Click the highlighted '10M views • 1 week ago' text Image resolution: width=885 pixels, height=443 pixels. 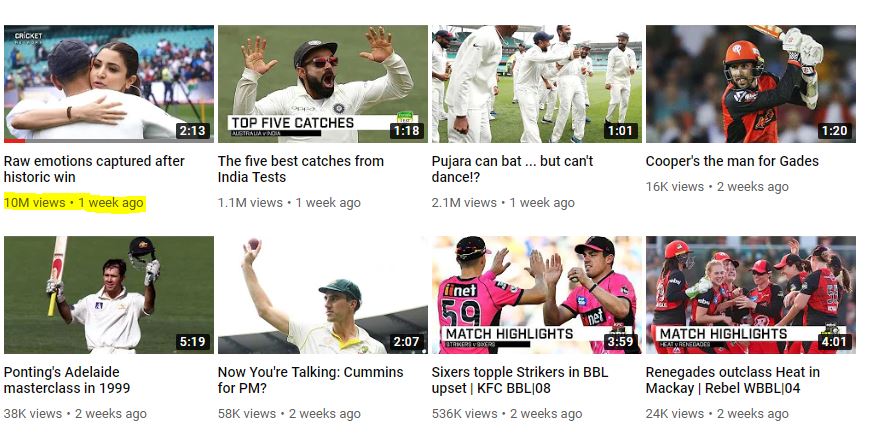pos(74,203)
